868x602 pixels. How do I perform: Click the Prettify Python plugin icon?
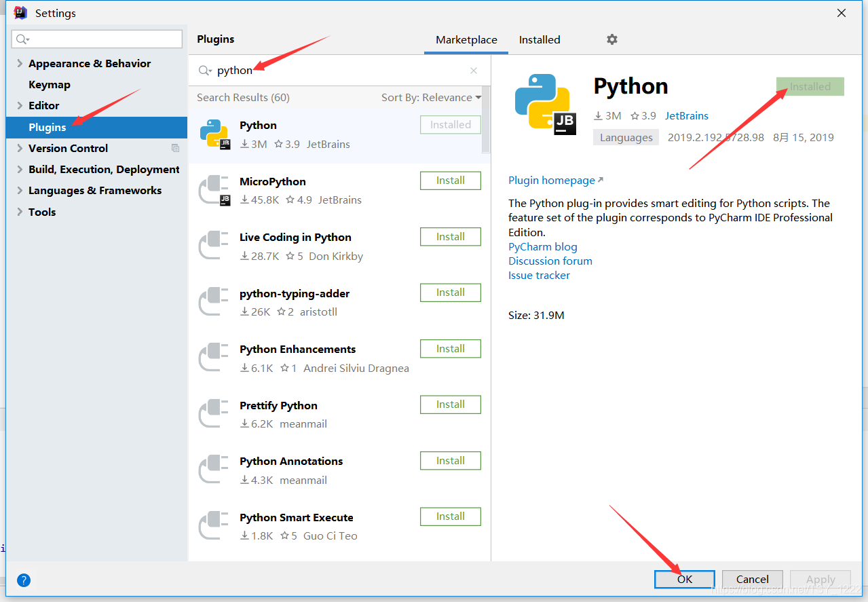[214, 414]
